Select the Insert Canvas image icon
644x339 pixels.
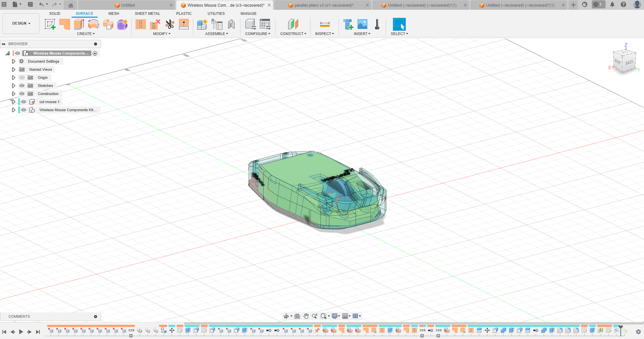[x=362, y=24]
